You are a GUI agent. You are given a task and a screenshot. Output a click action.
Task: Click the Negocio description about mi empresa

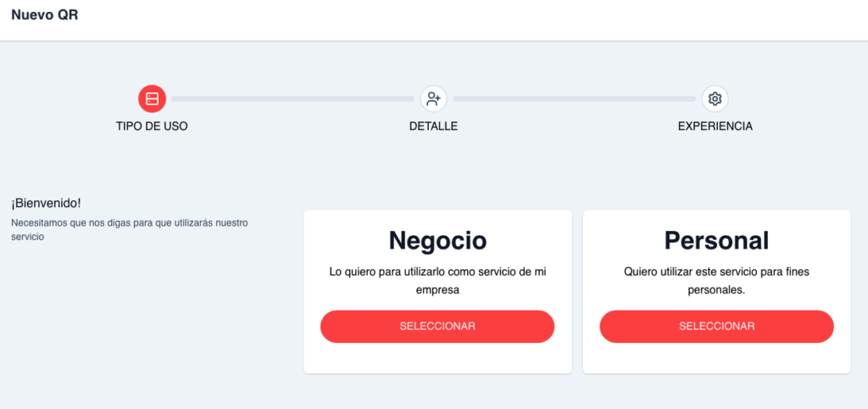[x=437, y=281]
